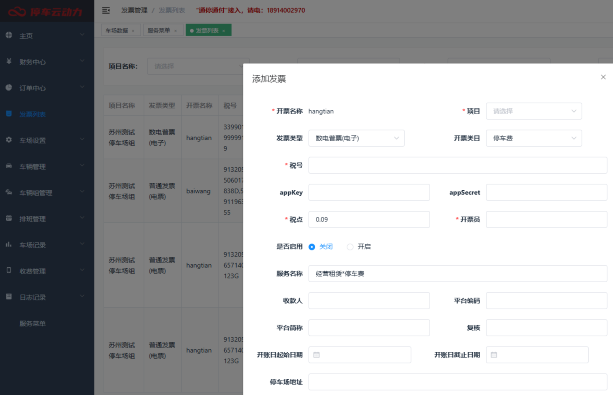Click the 车场记录 bar chart icon
This screenshot has height=395, width=613.
click(9, 244)
